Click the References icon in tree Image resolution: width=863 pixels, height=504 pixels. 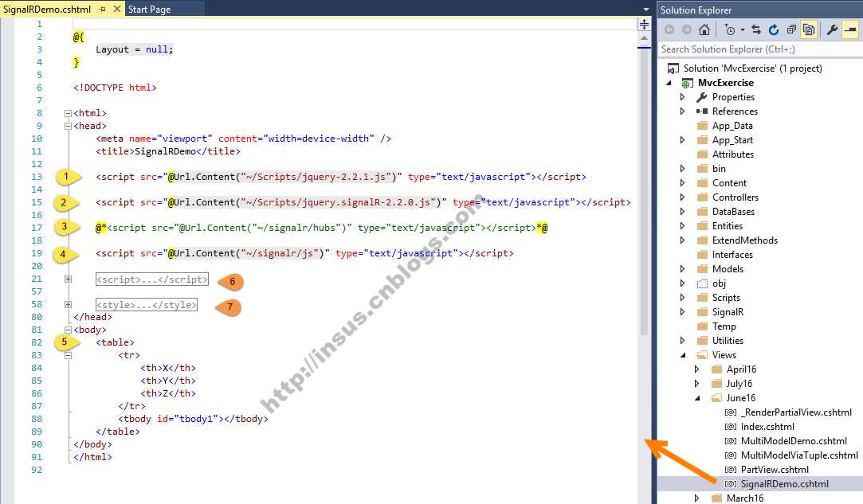pyautogui.click(x=702, y=111)
